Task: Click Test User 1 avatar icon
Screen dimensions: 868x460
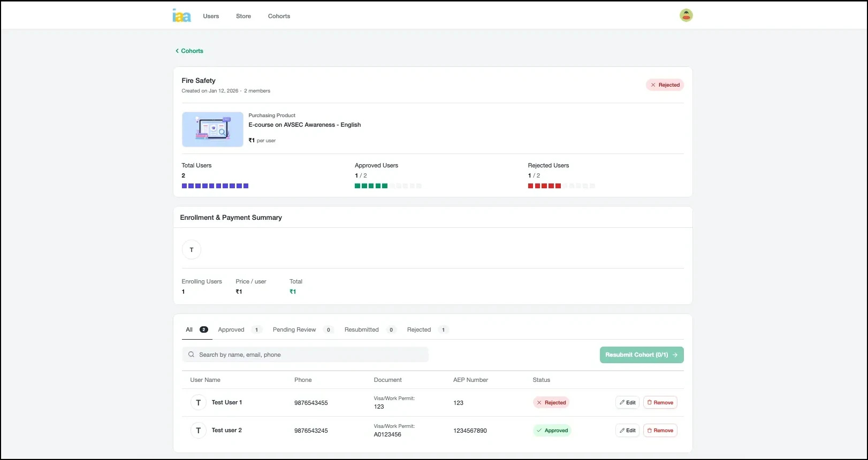Action: [199, 403]
